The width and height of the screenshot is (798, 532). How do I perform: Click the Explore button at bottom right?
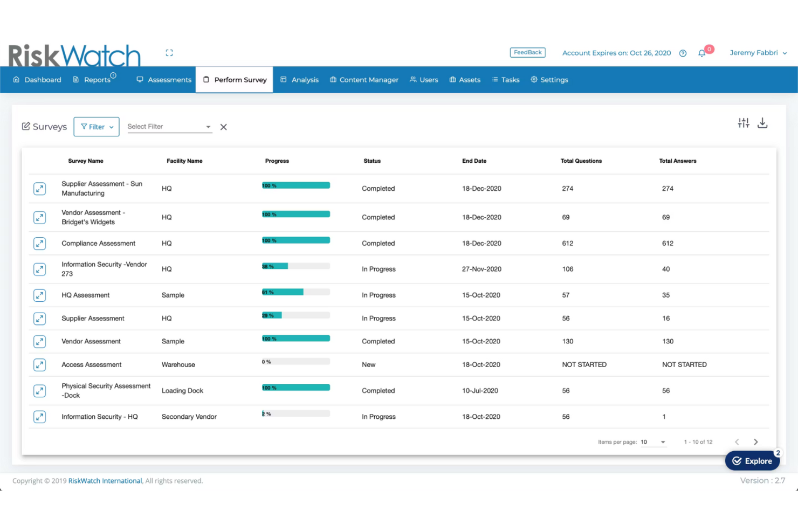coord(752,461)
